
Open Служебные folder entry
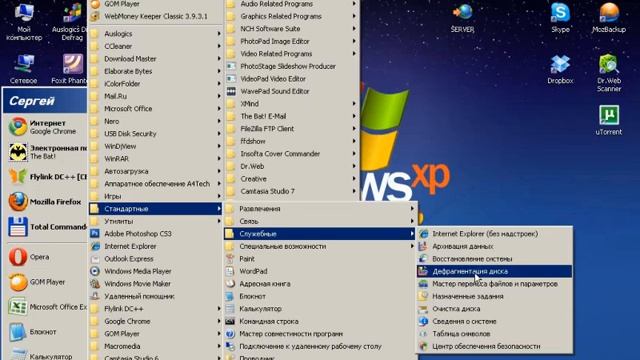(320, 233)
